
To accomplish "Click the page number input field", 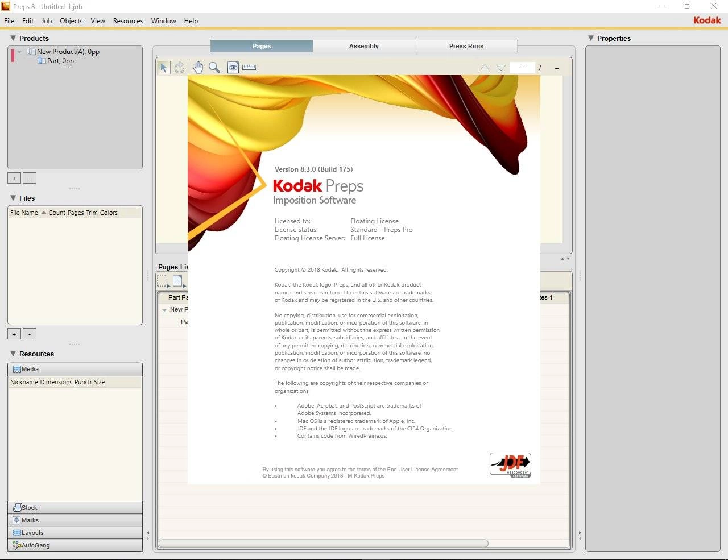I will [522, 68].
